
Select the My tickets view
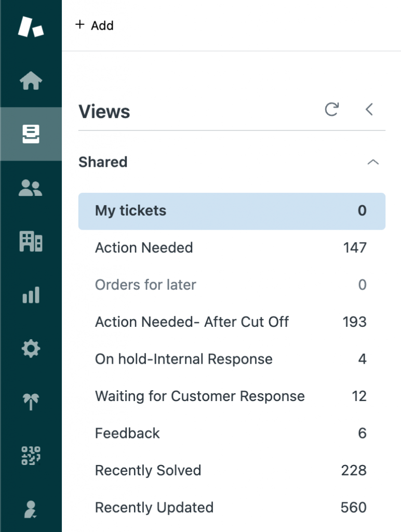pyautogui.click(x=232, y=211)
